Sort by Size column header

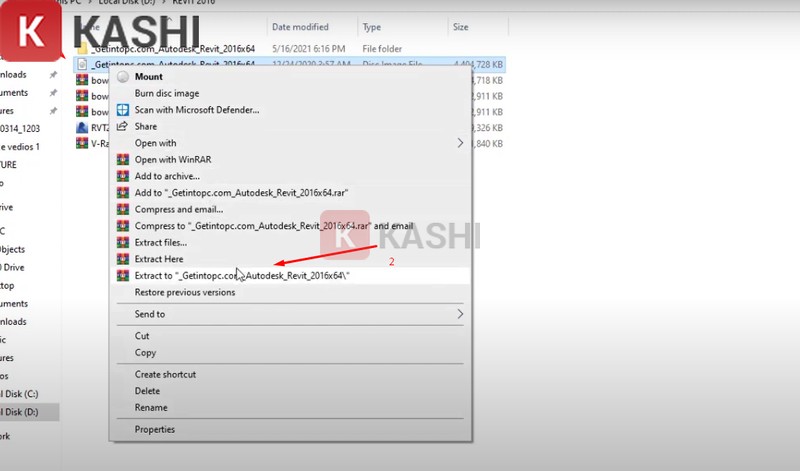coord(460,27)
